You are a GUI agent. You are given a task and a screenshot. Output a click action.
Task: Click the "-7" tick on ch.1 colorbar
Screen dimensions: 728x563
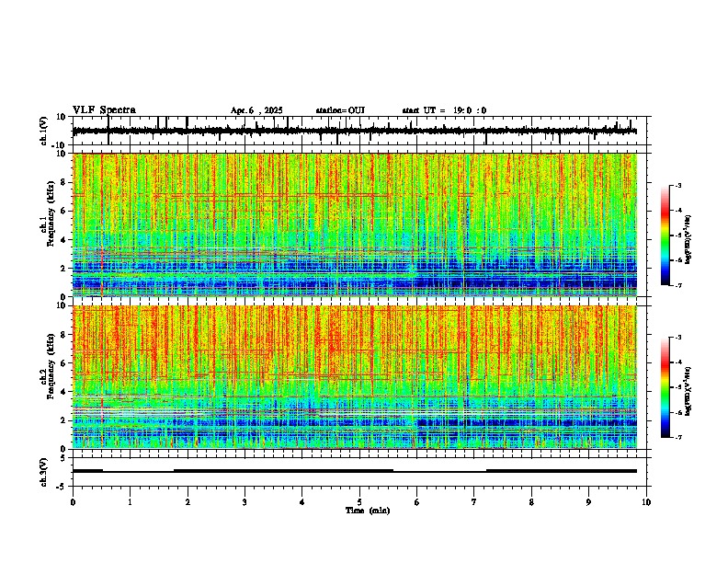click(x=678, y=285)
